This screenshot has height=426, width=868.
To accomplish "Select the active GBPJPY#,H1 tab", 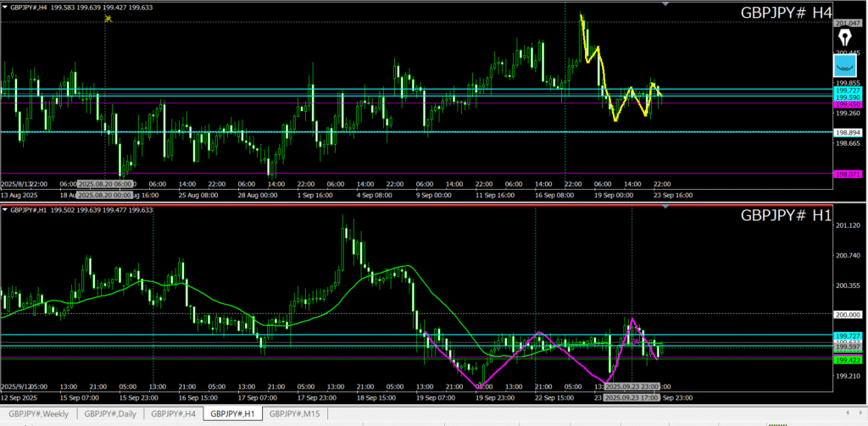I will tap(233, 413).
